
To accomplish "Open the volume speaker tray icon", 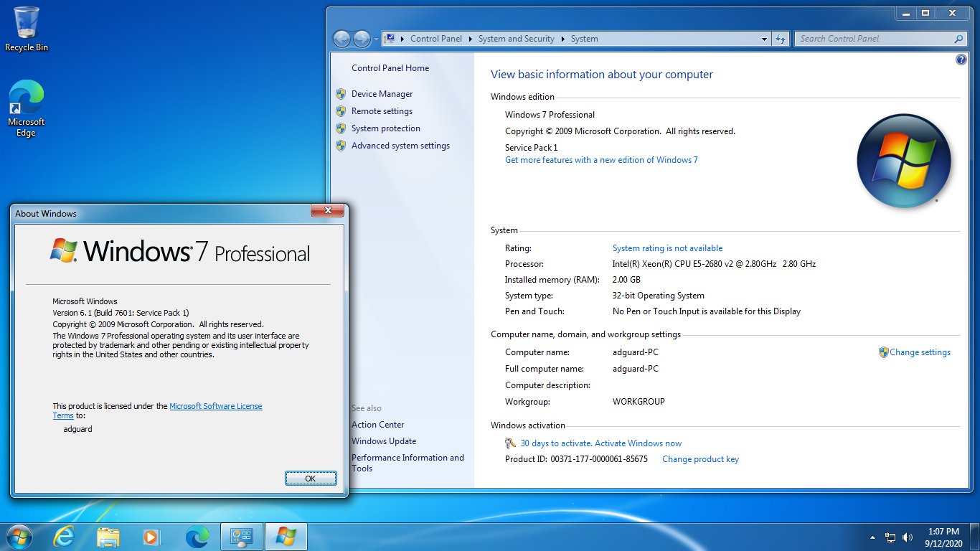I will click(908, 537).
